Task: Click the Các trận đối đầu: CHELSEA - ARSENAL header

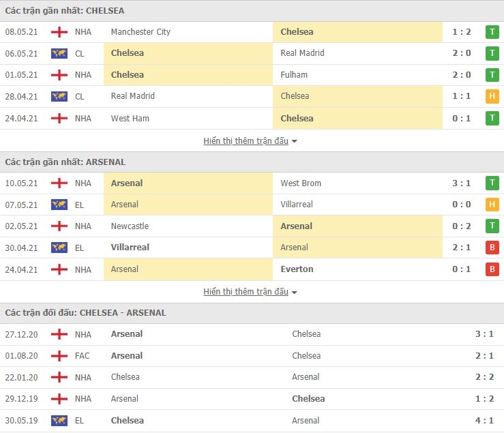Action: (x=85, y=313)
